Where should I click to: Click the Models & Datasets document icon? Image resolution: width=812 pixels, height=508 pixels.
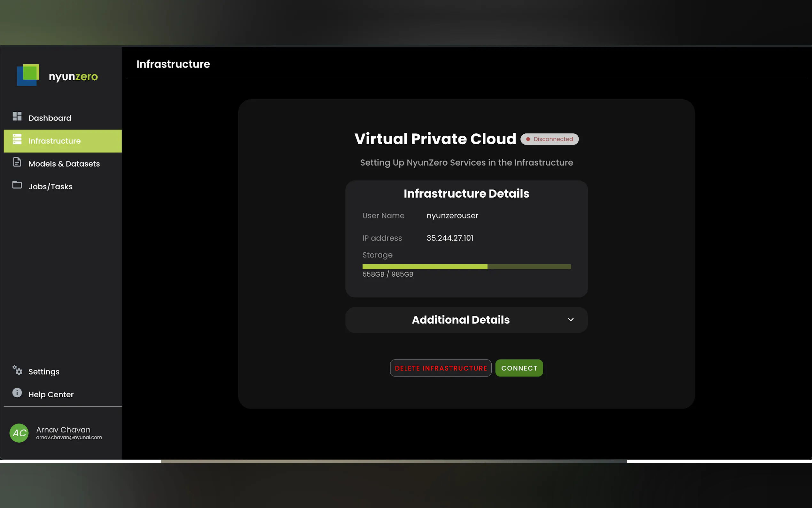pyautogui.click(x=17, y=162)
